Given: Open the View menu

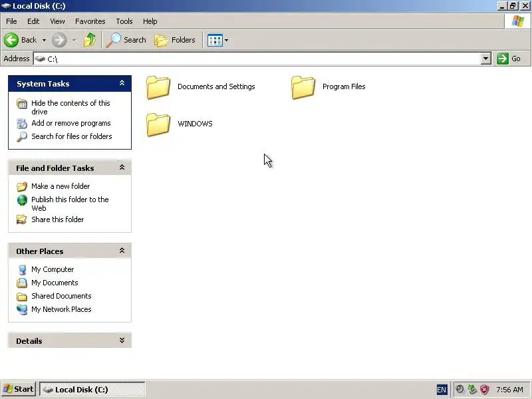Looking at the screenshot, I should (57, 21).
